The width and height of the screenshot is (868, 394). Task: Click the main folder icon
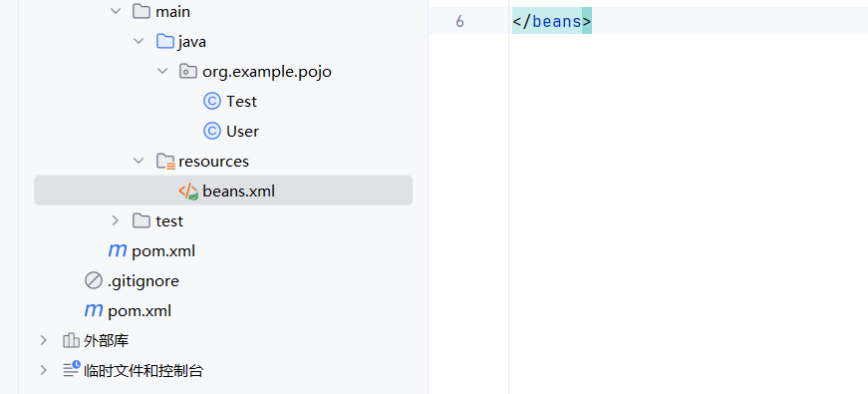(142, 12)
